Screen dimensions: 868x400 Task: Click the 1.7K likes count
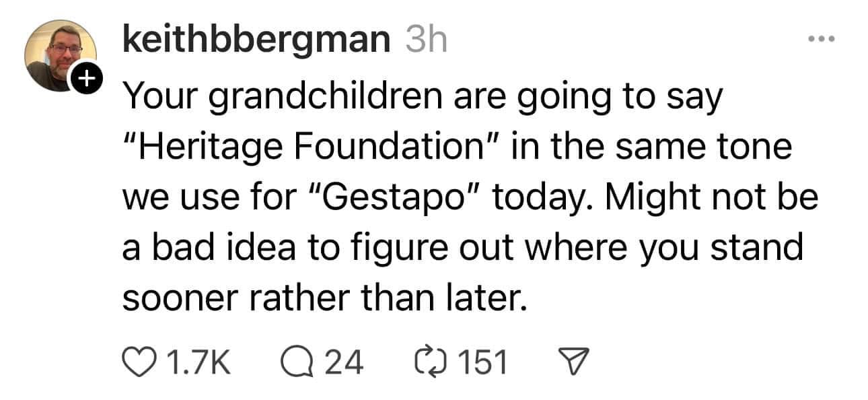(x=196, y=362)
